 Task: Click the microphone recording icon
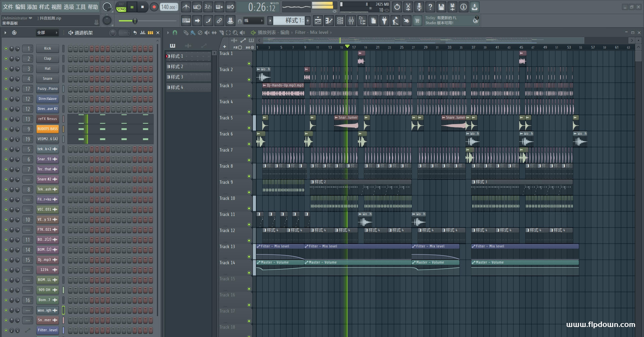(x=419, y=7)
